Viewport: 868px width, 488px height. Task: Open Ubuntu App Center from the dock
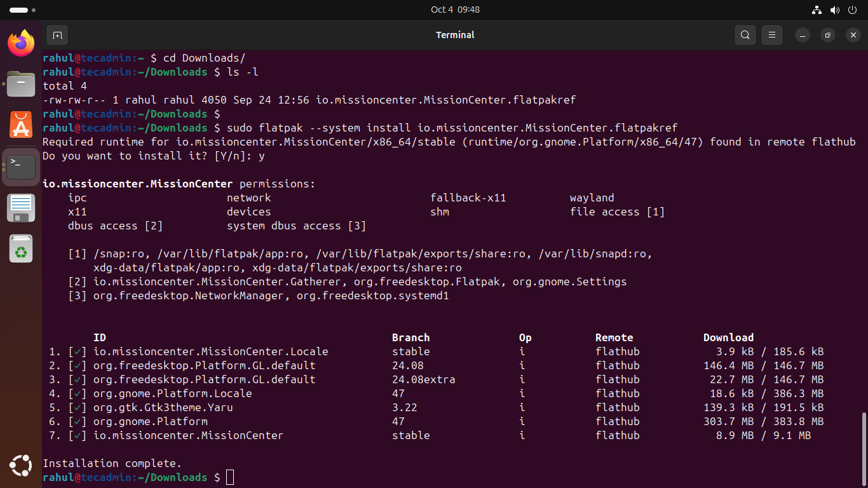pos(21,125)
